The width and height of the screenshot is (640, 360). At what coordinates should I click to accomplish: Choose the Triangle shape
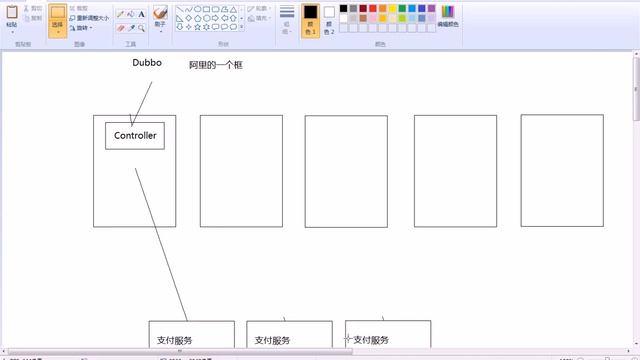[233, 9]
